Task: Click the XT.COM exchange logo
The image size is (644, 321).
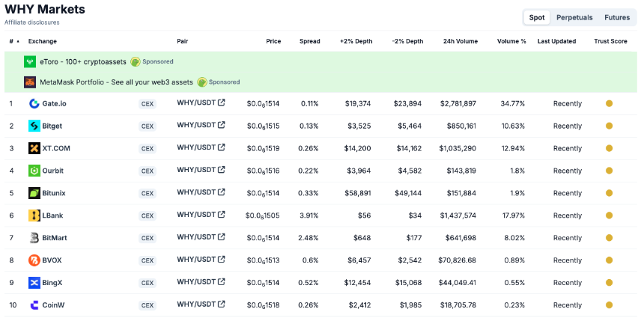Action: click(x=34, y=148)
